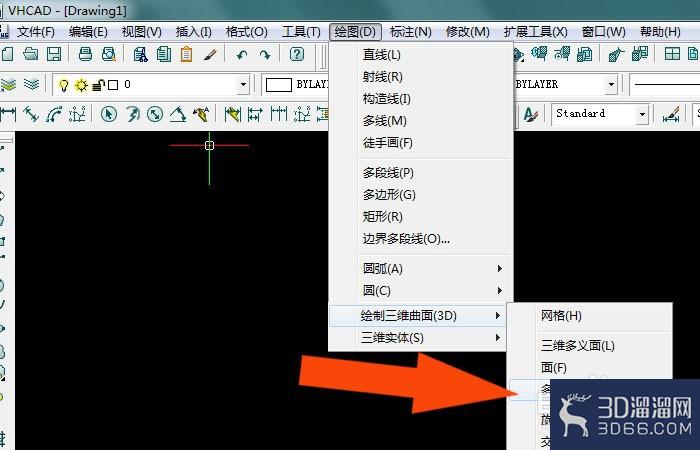Open the BYLAYER color combo box
This screenshot has height=450, width=700.
pyautogui.click(x=295, y=84)
